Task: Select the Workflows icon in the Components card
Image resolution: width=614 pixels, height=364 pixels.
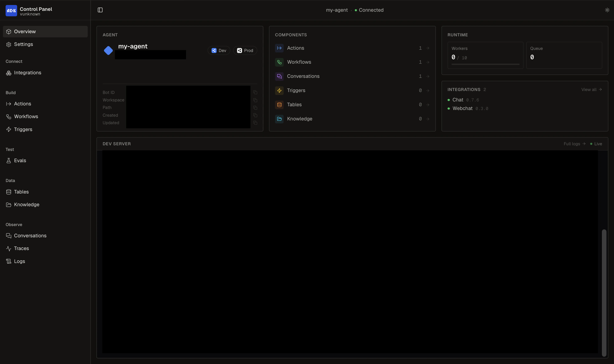Action: coord(279,62)
